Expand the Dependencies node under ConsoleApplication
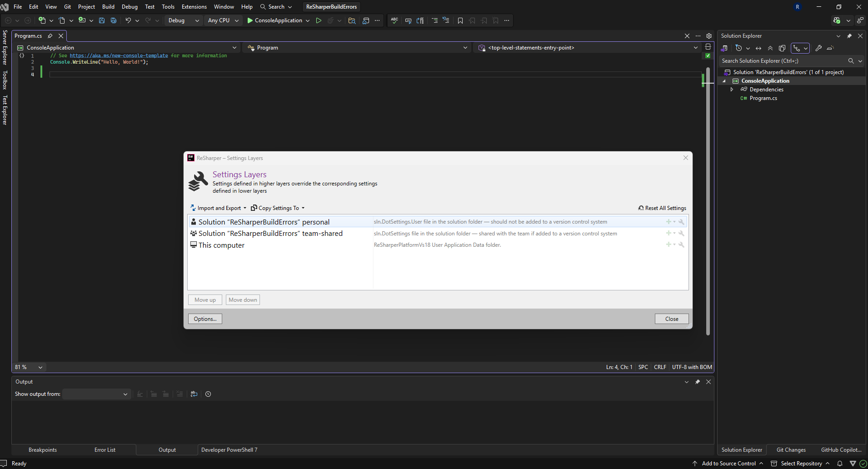The height and width of the screenshot is (469, 868). click(732, 90)
